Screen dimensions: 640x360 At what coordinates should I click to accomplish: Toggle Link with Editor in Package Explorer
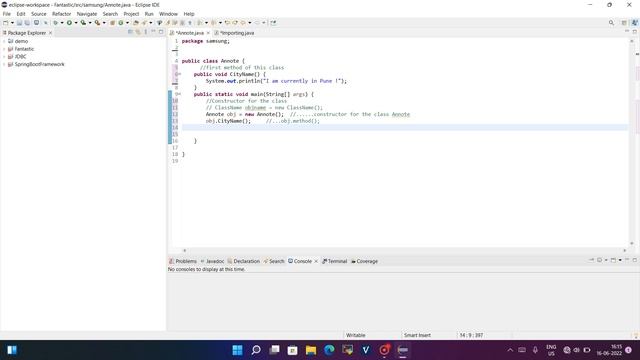coord(138,32)
